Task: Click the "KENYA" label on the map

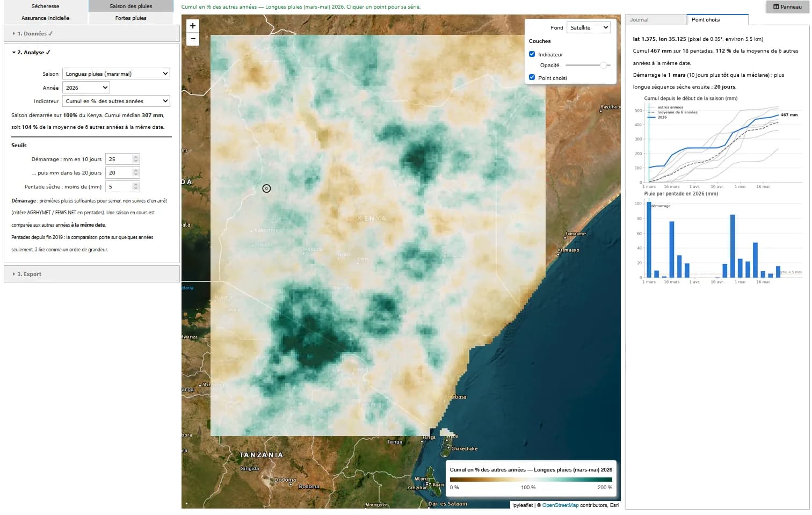Action: point(372,219)
